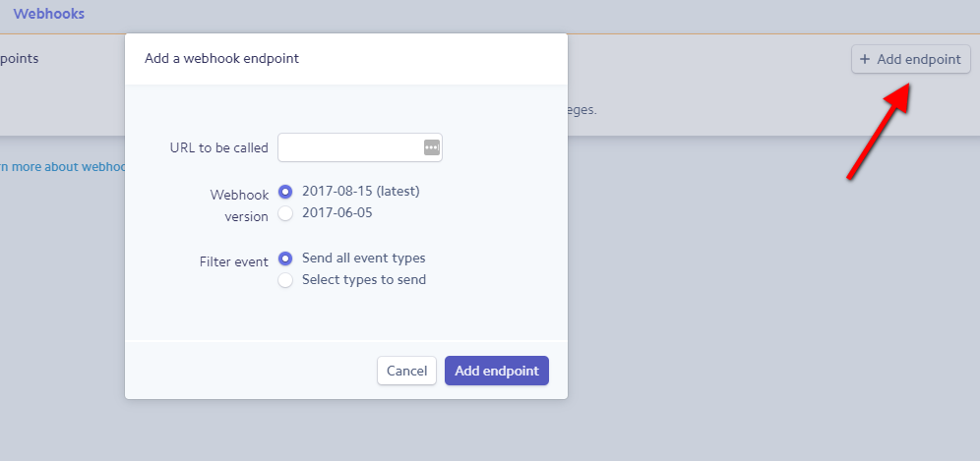Click the 'Webhook version' label

point(239,205)
